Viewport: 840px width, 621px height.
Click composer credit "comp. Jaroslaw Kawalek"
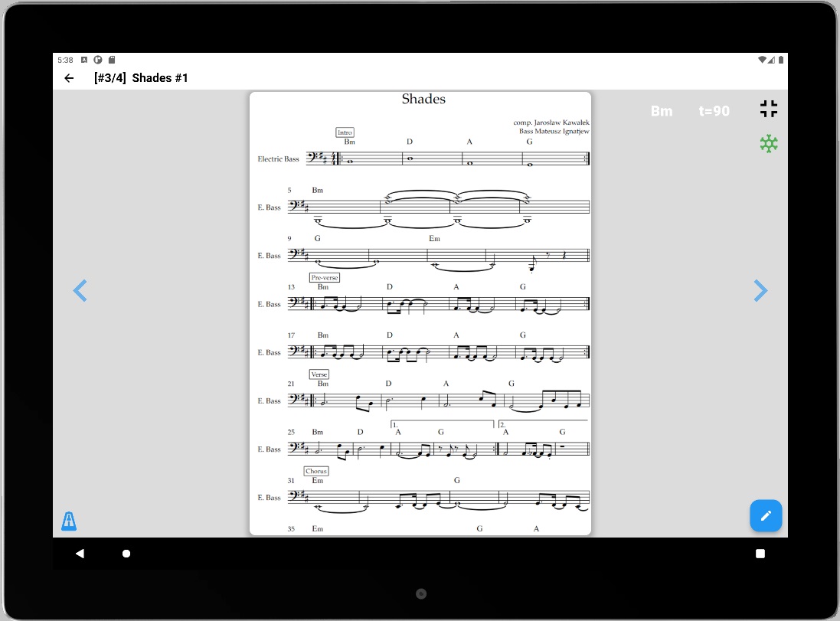click(x=551, y=123)
